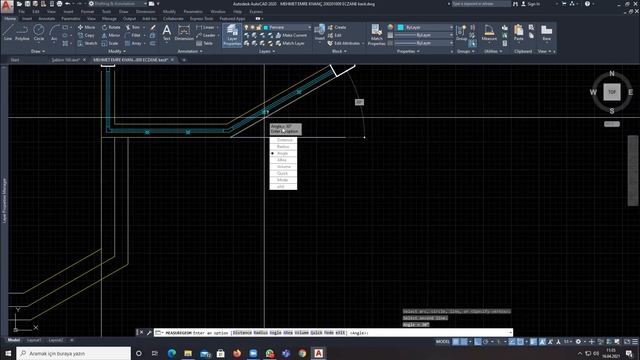Select the Text annotation tool

coord(167,32)
